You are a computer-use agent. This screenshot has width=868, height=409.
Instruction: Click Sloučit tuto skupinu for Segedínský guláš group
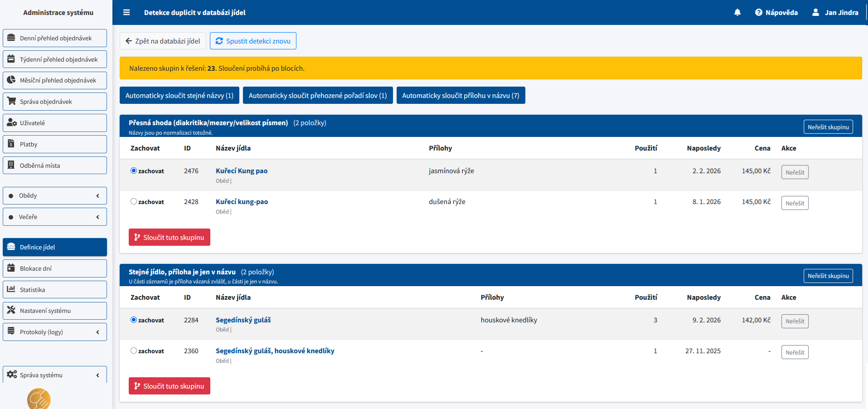click(x=170, y=386)
